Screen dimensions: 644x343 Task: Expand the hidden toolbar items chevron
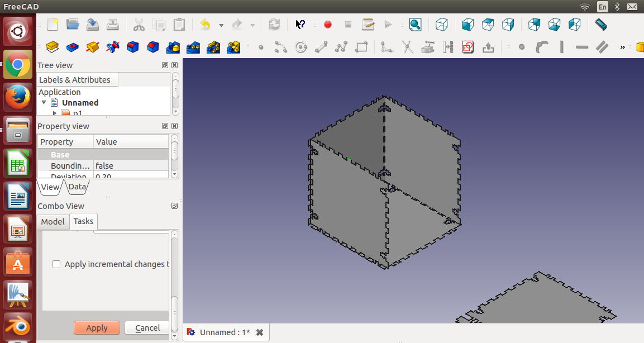623,47
